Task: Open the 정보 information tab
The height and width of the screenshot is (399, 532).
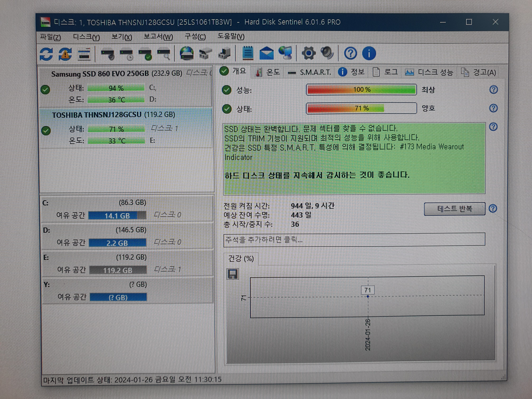Action: click(351, 72)
